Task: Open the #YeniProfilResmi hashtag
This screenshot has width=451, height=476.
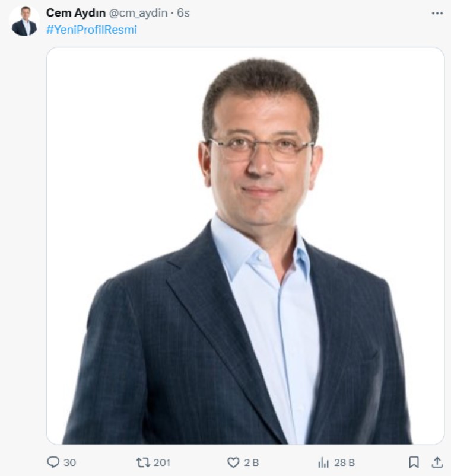Action: pos(91,30)
